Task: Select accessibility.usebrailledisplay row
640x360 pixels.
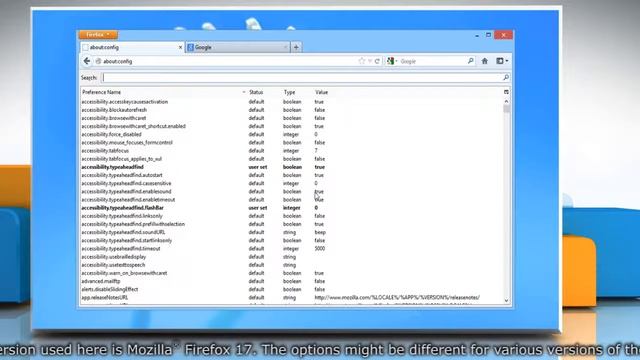Action: click(x=291, y=257)
